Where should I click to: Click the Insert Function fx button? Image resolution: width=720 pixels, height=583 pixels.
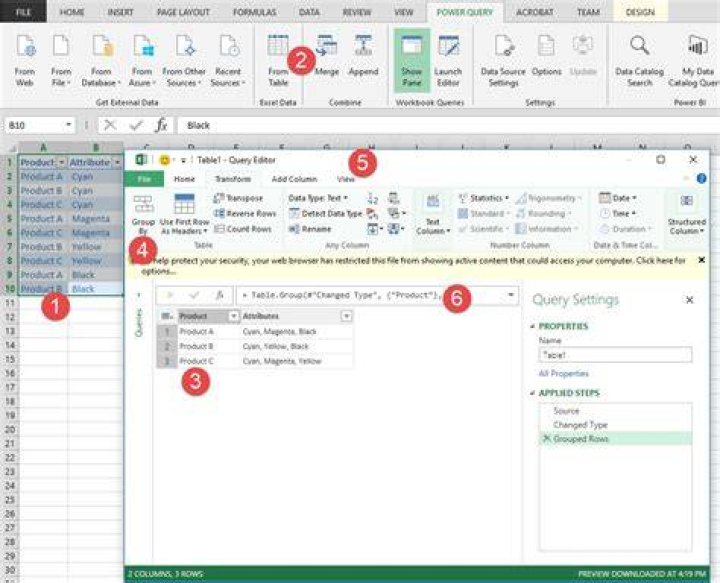[161, 125]
